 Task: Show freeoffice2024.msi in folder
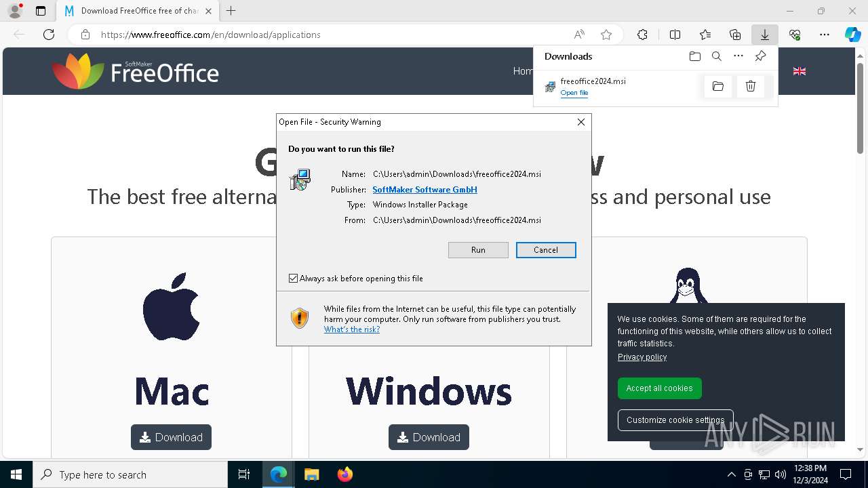coord(718,86)
